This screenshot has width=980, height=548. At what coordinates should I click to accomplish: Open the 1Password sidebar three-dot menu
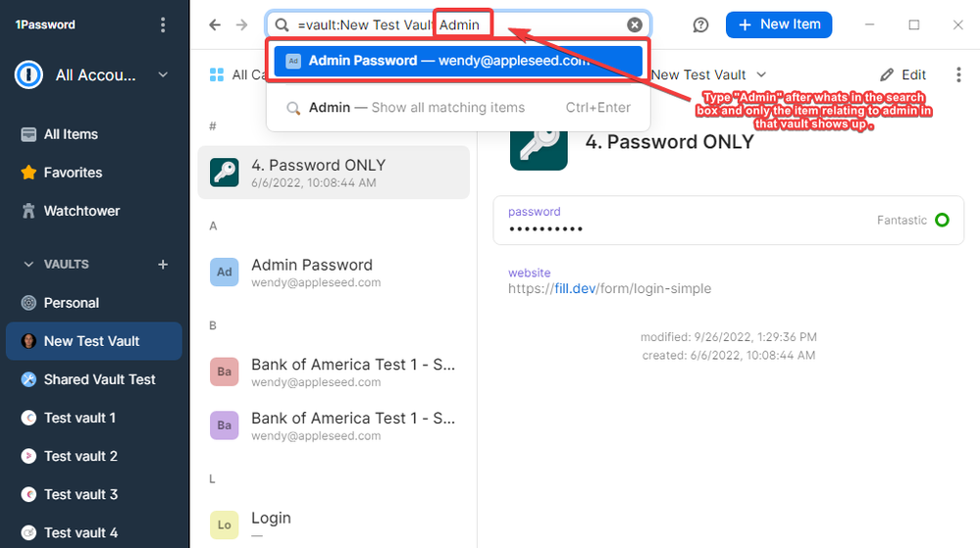coord(163,25)
